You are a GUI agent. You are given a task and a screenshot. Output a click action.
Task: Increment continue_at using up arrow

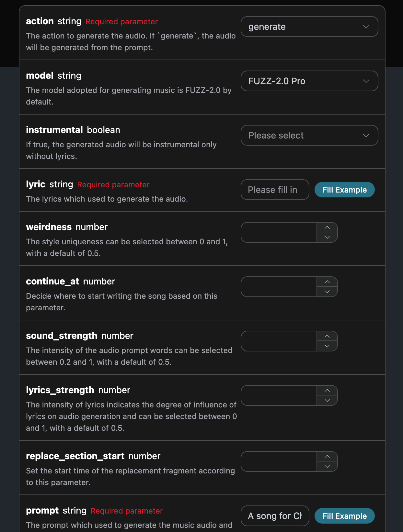327,282
